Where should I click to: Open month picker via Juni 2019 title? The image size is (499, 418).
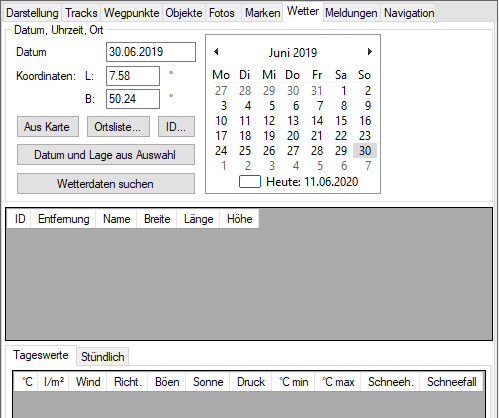point(293,53)
